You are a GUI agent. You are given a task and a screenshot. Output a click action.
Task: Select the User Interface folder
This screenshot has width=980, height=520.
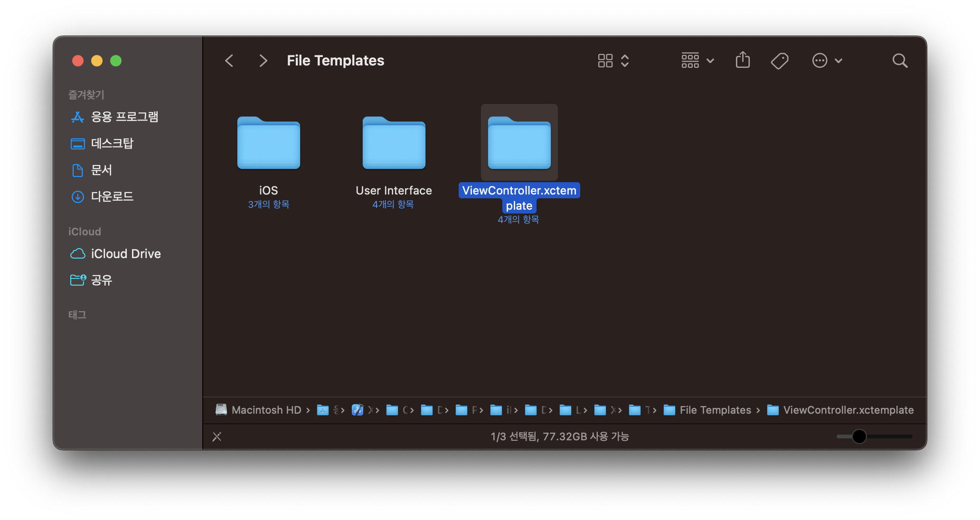pos(394,143)
